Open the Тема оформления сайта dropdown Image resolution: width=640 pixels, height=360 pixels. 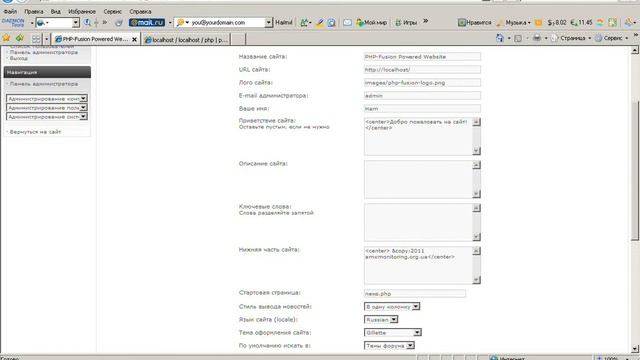coord(392,333)
